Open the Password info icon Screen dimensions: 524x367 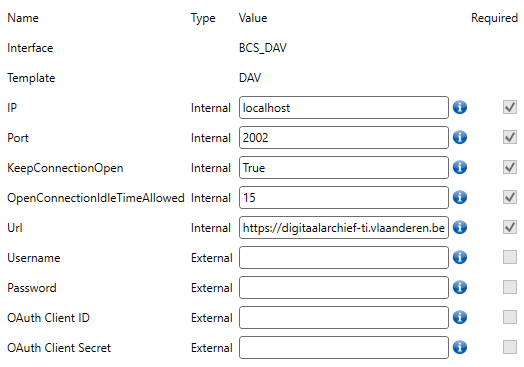pos(460,287)
